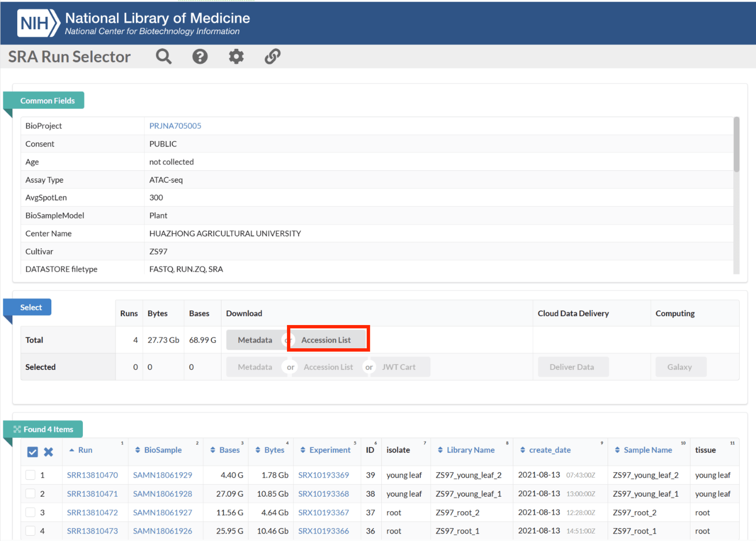
Task: Click the Common Fields tab label
Action: (47, 100)
